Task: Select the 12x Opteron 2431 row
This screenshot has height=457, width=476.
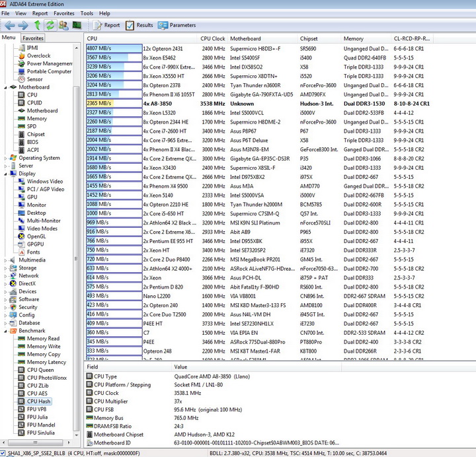Action: click(x=258, y=48)
